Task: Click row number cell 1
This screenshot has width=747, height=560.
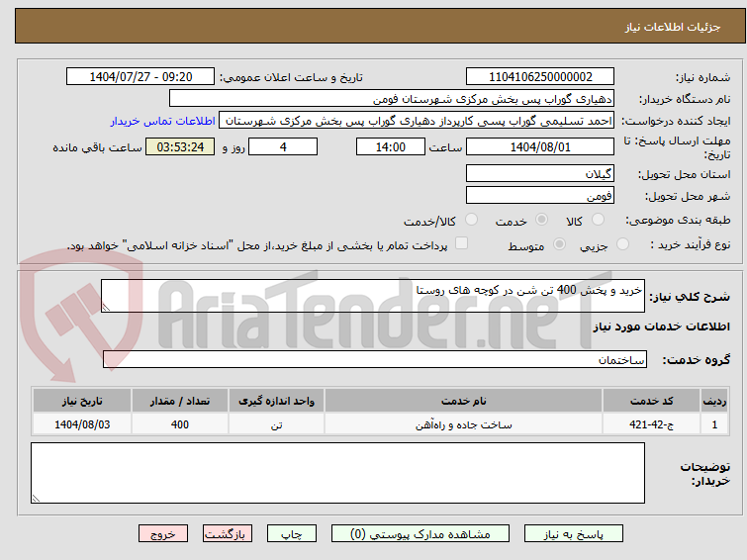Action: pos(714,424)
